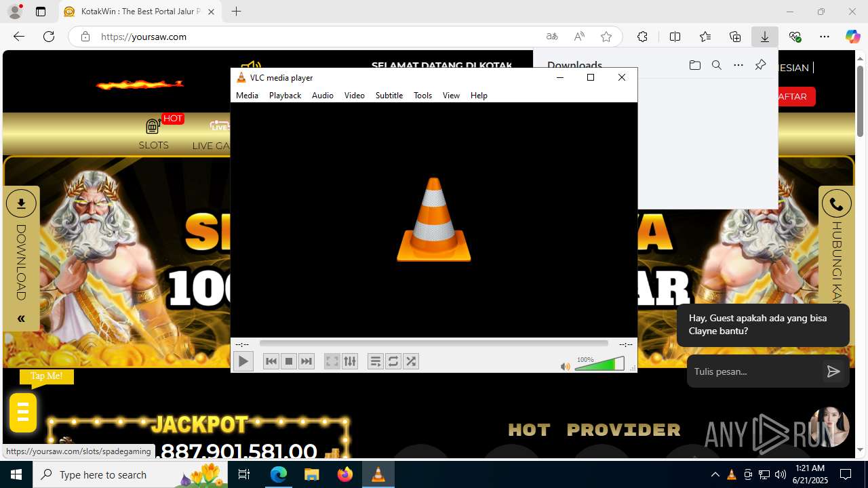Image resolution: width=868 pixels, height=488 pixels.
Task: Show VLC extended settings panel
Action: coord(349,361)
